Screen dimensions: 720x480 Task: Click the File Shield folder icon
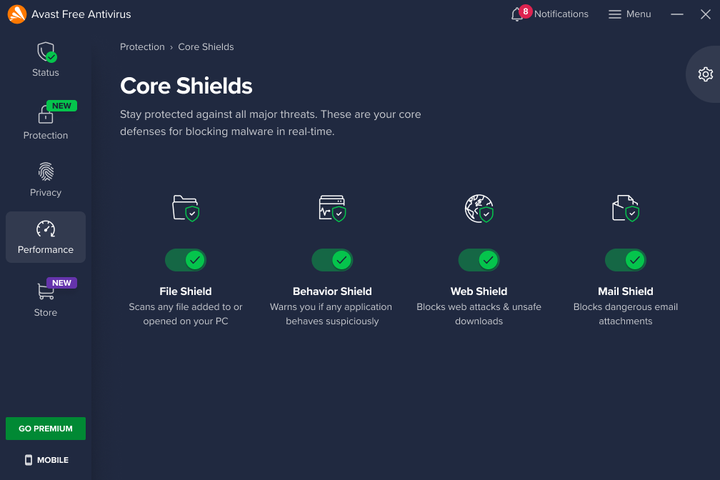[x=186, y=208]
